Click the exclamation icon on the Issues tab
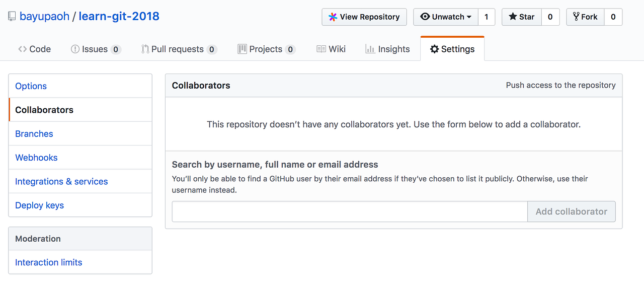The height and width of the screenshot is (290, 644). pyautogui.click(x=74, y=49)
